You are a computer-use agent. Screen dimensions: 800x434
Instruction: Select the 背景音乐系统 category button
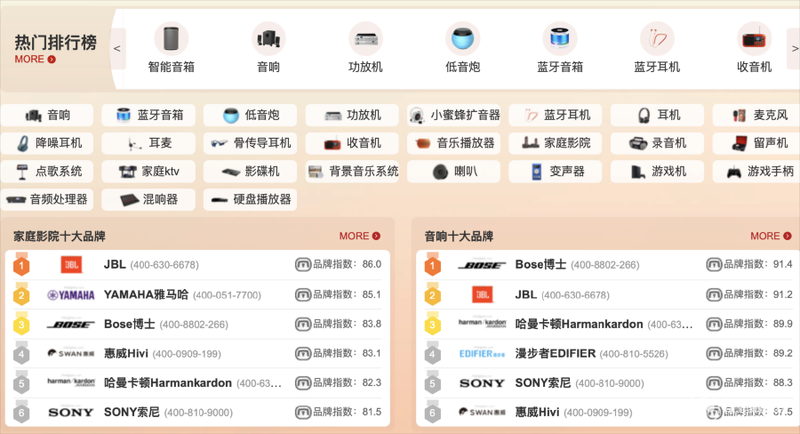click(x=352, y=171)
